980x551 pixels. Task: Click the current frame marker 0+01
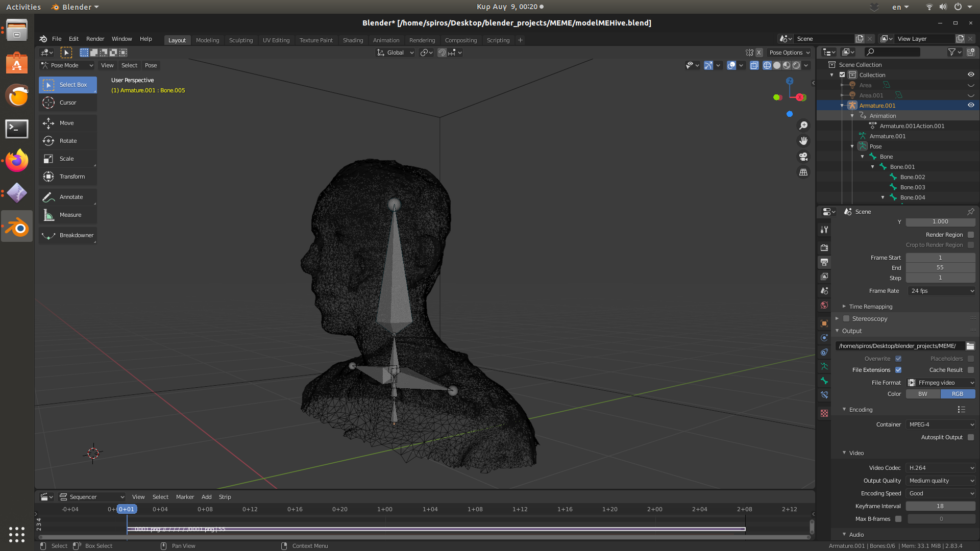coord(127,509)
